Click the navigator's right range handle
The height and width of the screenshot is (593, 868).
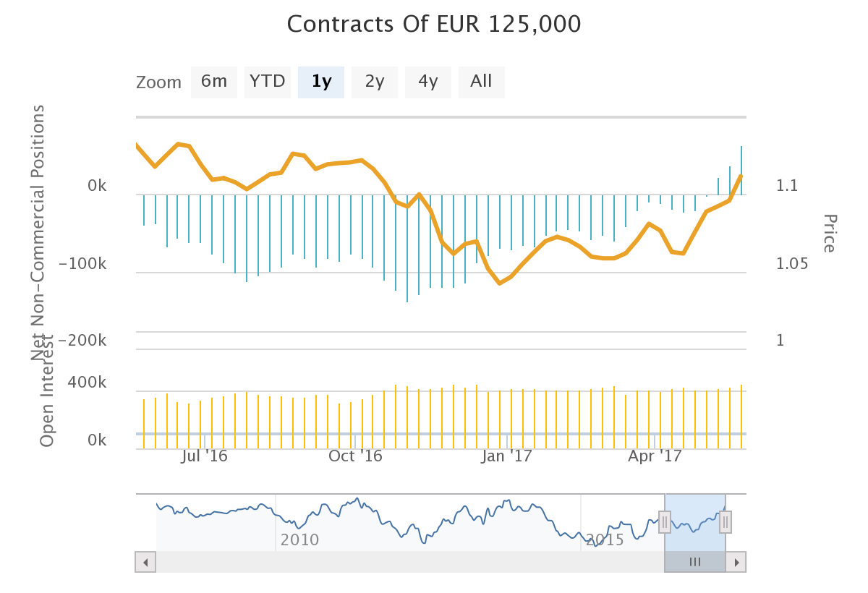[726, 521]
